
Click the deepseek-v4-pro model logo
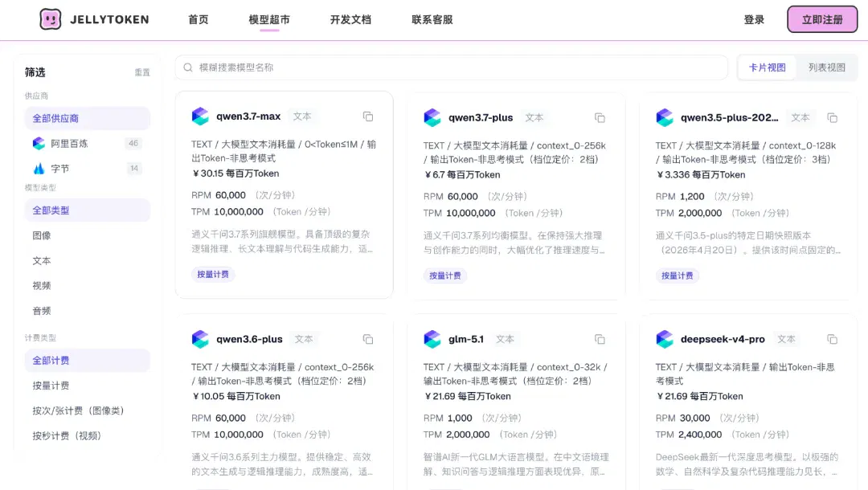pyautogui.click(x=665, y=339)
